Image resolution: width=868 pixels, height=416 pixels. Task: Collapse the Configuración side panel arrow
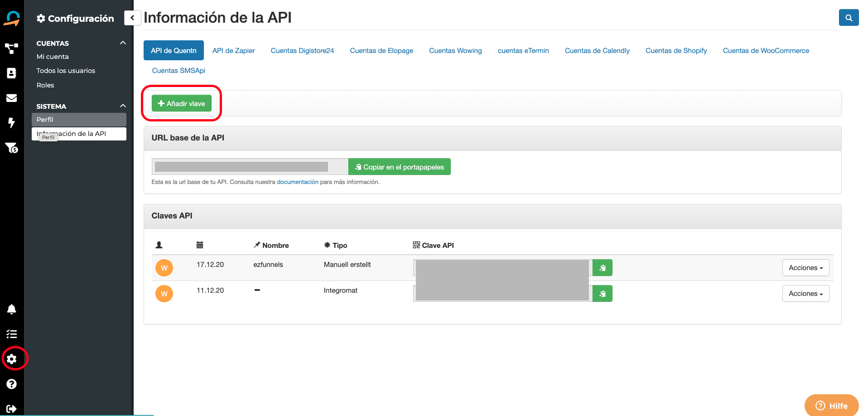coord(132,18)
